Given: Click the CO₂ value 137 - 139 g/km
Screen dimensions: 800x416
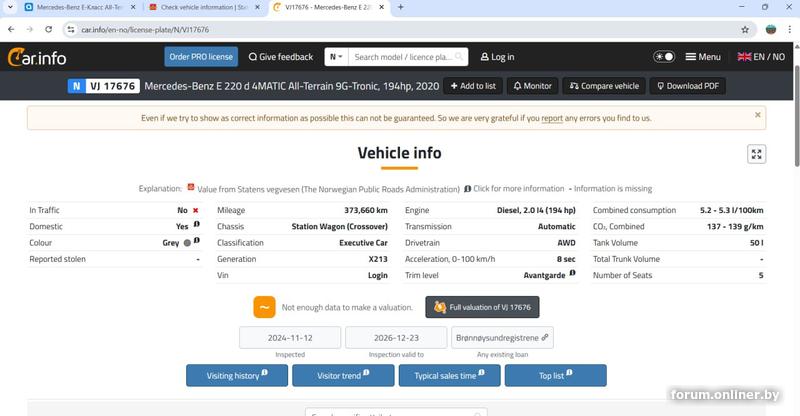Looking at the screenshot, I should point(735,227).
